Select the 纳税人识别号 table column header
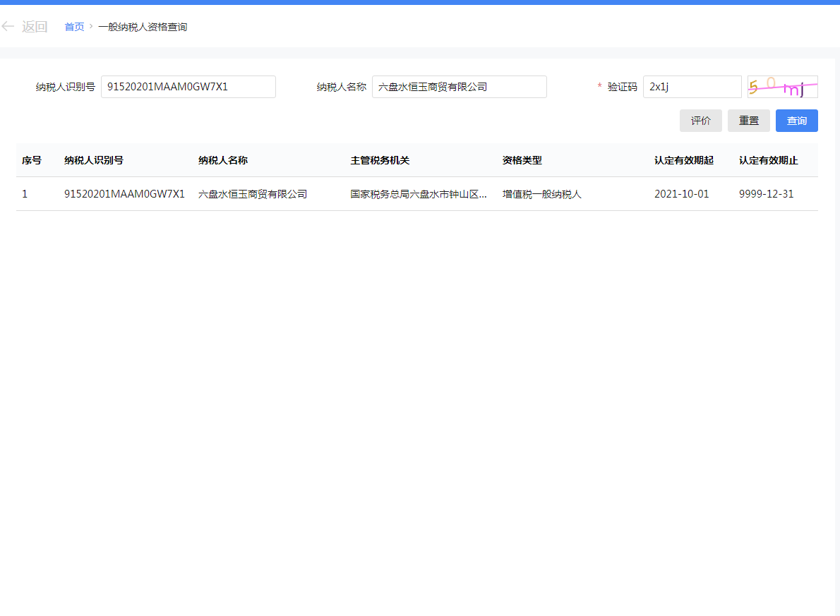 [94, 160]
